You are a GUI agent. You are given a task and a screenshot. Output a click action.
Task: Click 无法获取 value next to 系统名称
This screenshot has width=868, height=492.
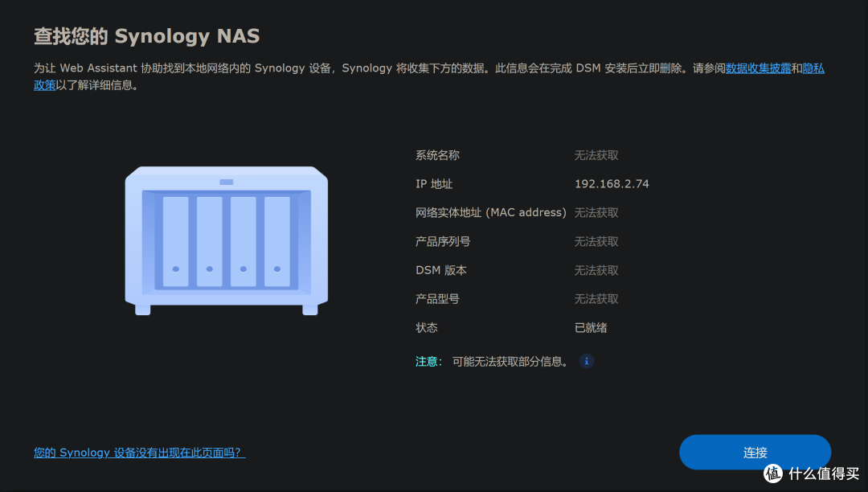(x=596, y=155)
